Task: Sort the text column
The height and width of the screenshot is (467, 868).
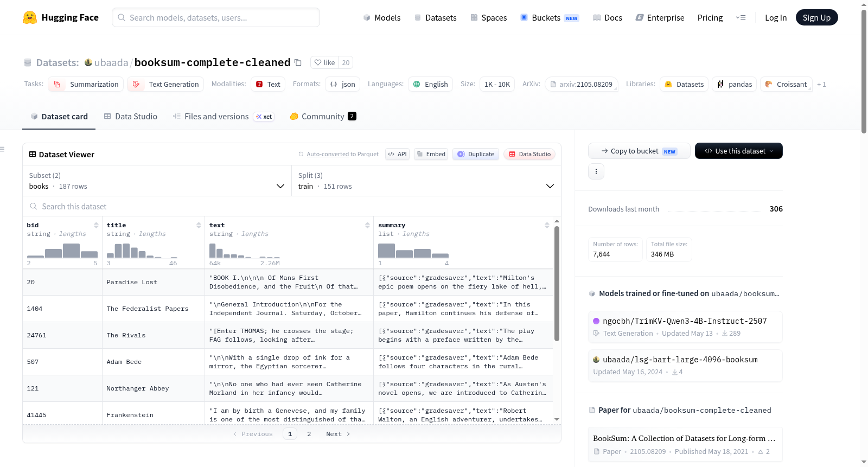Action: pos(367,225)
